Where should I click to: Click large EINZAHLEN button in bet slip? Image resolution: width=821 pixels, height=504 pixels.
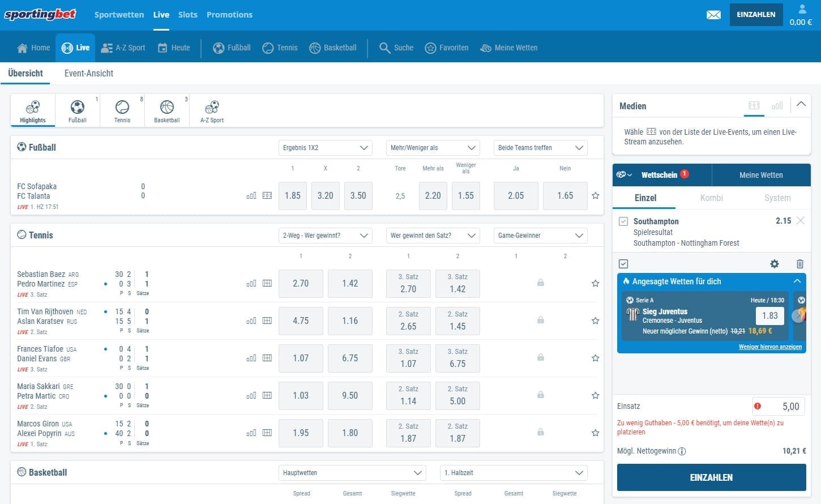[711, 477]
